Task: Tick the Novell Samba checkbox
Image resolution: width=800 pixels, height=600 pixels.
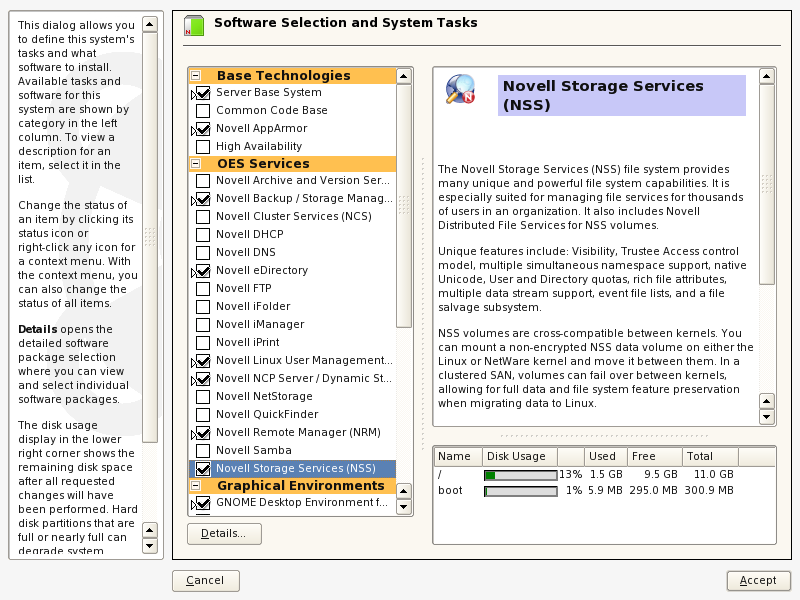Action: tap(203, 451)
